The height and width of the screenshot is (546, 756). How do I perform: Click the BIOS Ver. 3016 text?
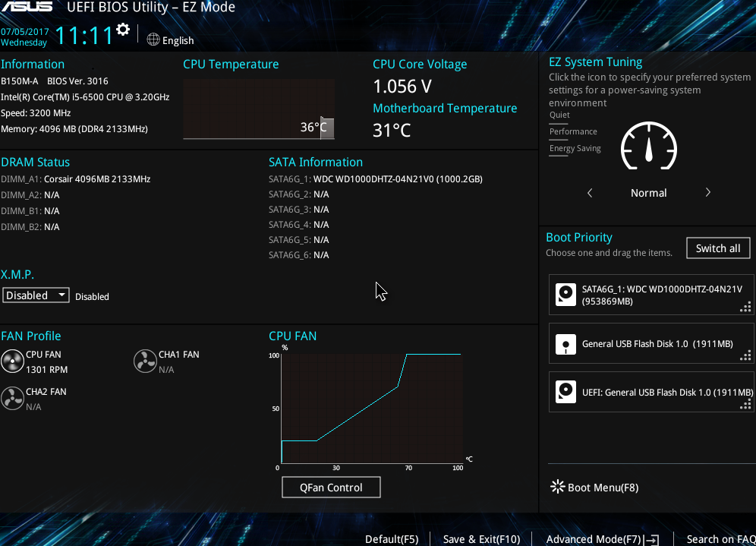pyautogui.click(x=77, y=81)
